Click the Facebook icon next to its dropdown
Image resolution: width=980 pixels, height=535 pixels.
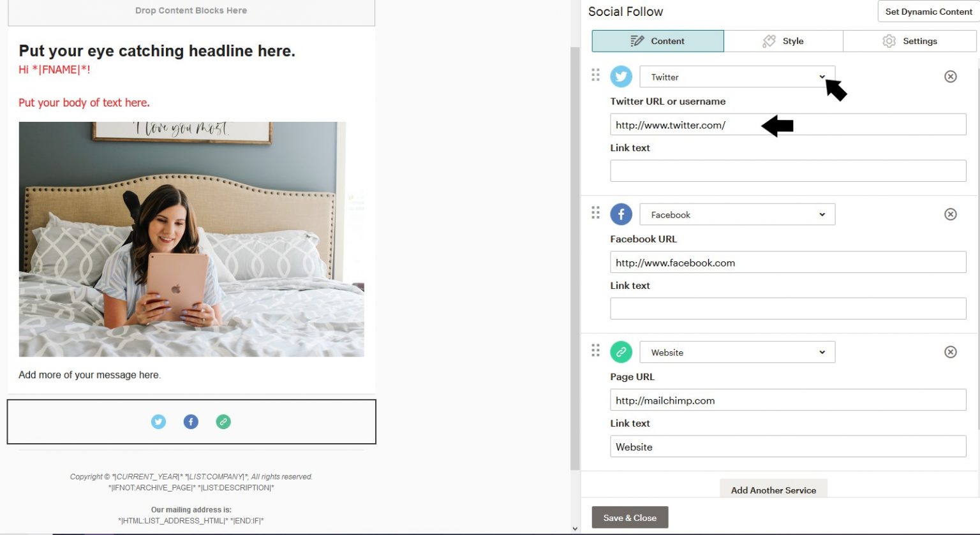tap(621, 214)
